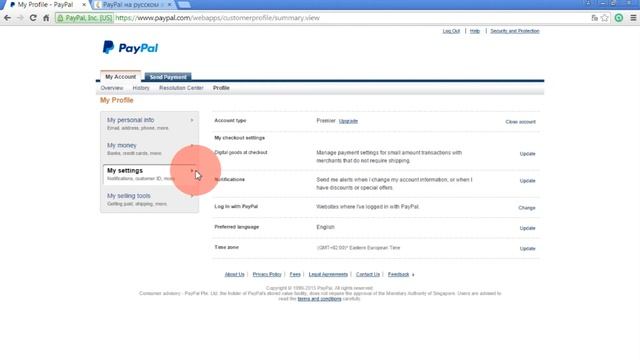
Task: Open a new browser tab
Action: click(x=184, y=5)
